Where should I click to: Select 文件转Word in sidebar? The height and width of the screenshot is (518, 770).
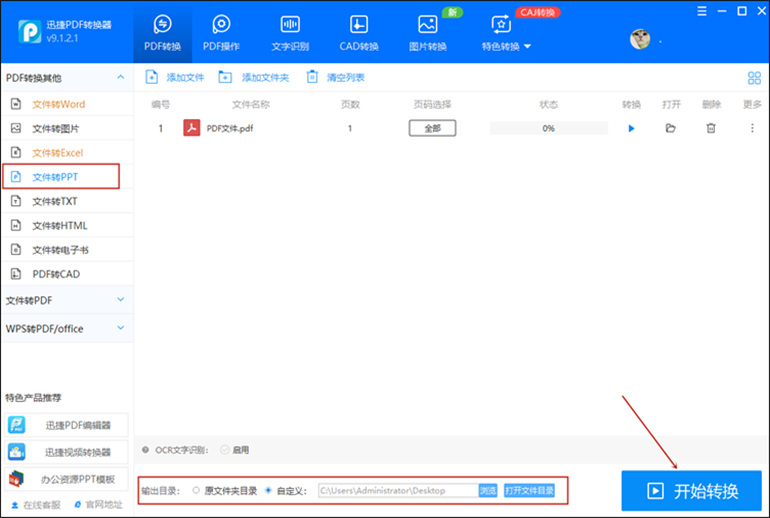(x=67, y=104)
